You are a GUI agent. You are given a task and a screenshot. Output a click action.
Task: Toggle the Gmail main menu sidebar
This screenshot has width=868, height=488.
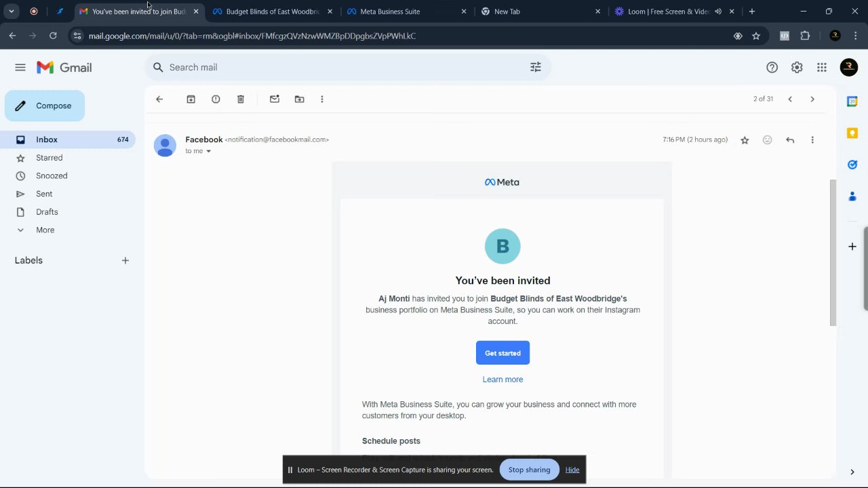pyautogui.click(x=20, y=67)
